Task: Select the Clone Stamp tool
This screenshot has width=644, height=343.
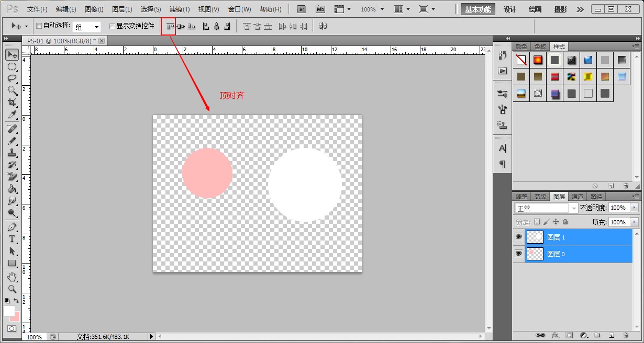Action: click(x=12, y=153)
